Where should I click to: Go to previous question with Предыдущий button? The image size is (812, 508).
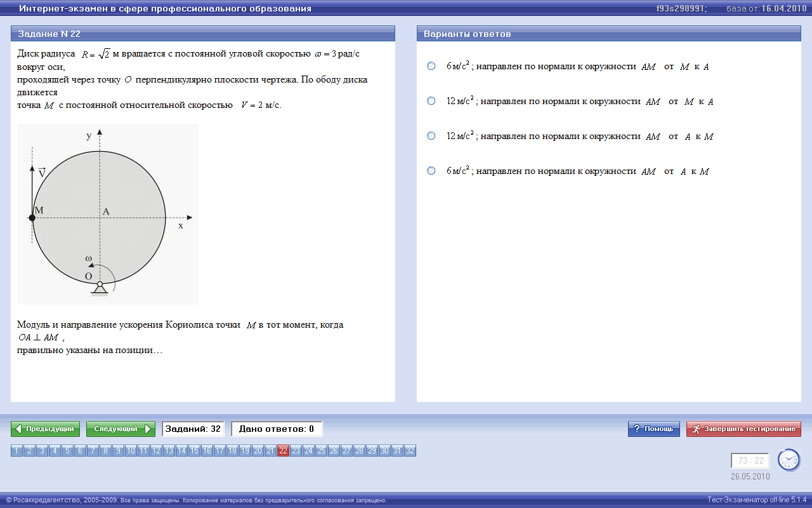point(46,429)
